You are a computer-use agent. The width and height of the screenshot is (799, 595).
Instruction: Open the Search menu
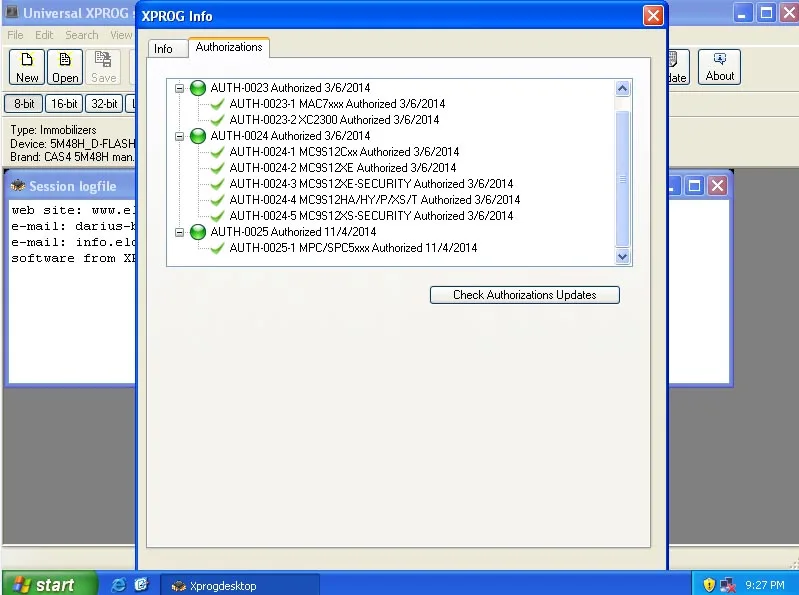[x=82, y=35]
